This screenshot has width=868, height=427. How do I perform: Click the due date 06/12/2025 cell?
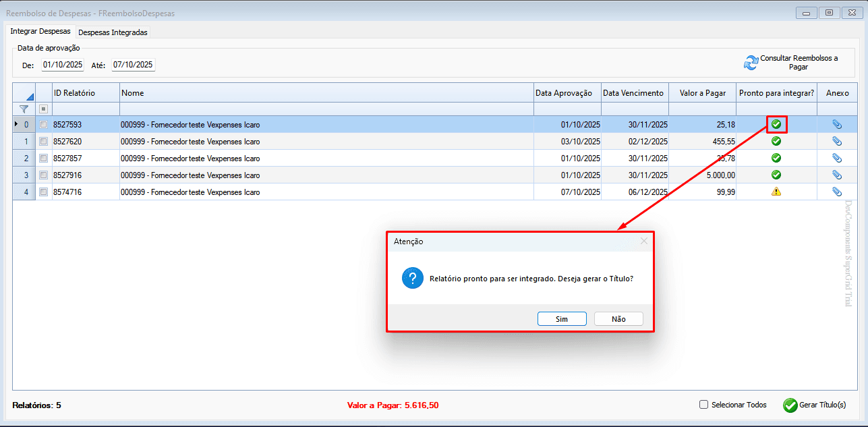click(635, 192)
